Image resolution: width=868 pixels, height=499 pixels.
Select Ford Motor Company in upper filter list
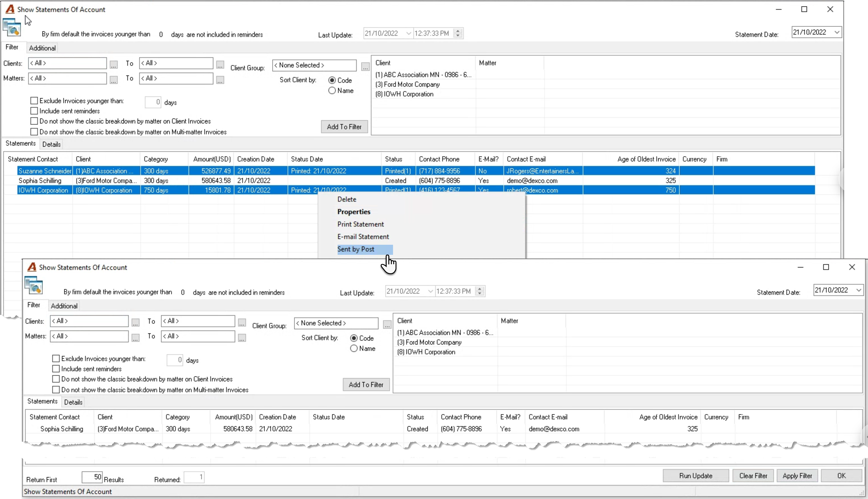(x=408, y=84)
